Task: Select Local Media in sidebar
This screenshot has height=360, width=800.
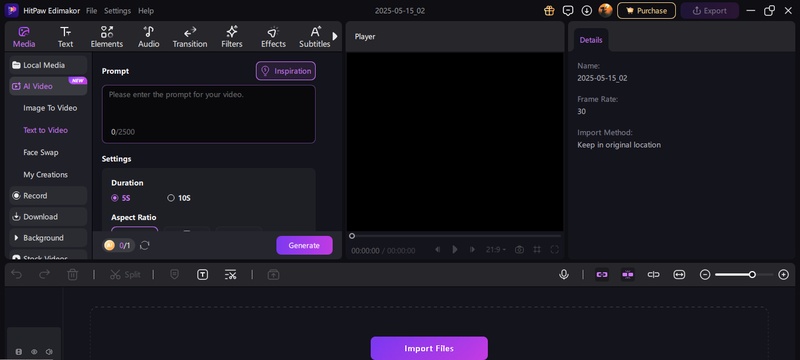Action: pyautogui.click(x=48, y=65)
